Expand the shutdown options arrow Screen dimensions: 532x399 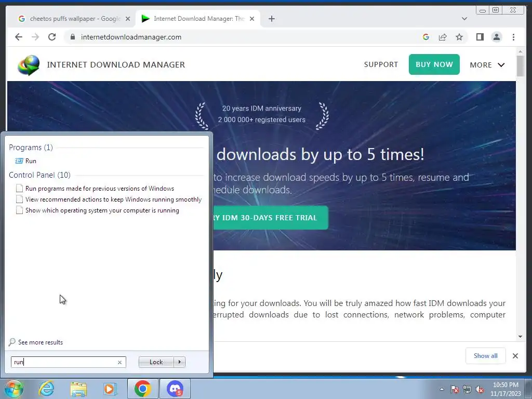(x=179, y=362)
